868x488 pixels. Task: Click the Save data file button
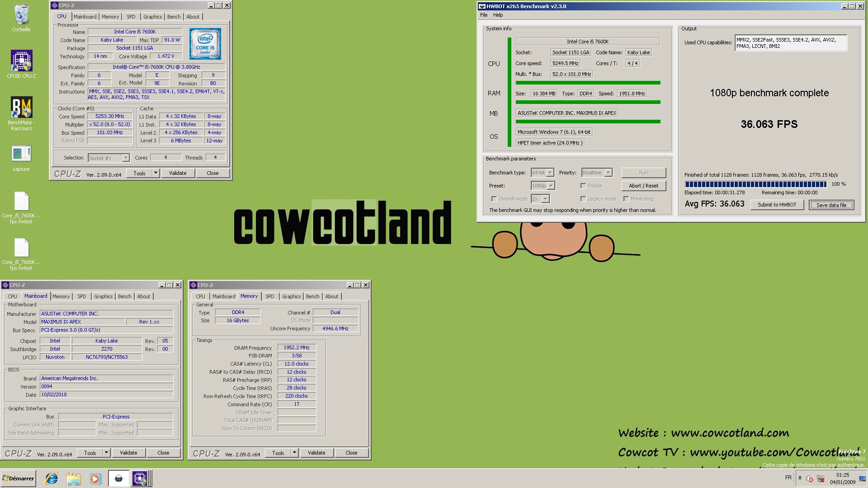point(831,205)
